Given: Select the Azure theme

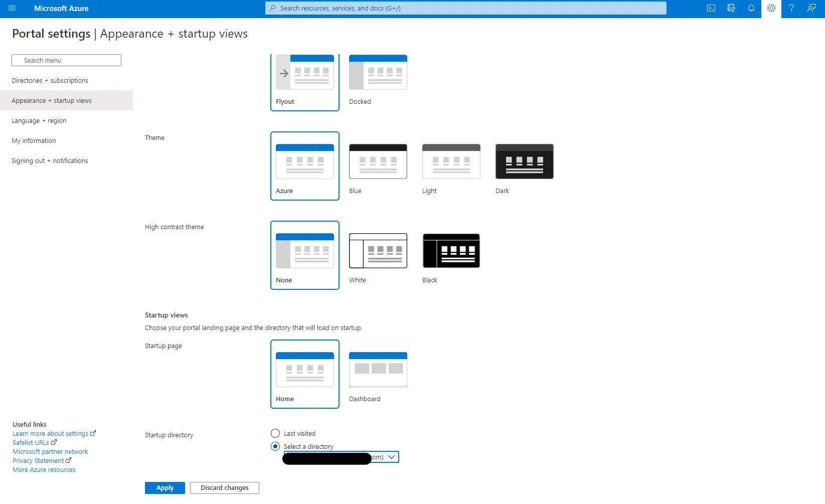Looking at the screenshot, I should tap(305, 166).
